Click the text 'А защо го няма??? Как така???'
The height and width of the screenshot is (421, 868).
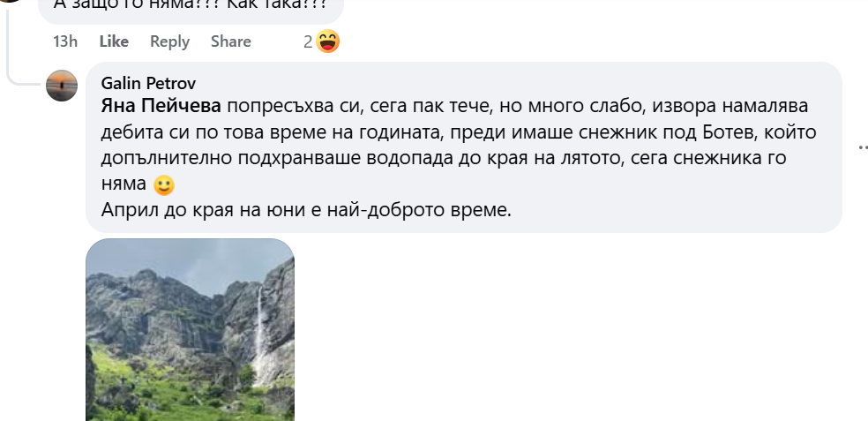pos(191,5)
